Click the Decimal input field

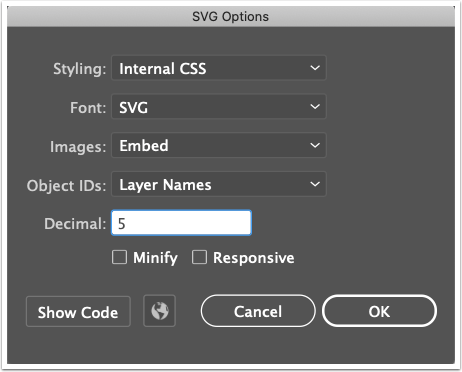point(181,223)
